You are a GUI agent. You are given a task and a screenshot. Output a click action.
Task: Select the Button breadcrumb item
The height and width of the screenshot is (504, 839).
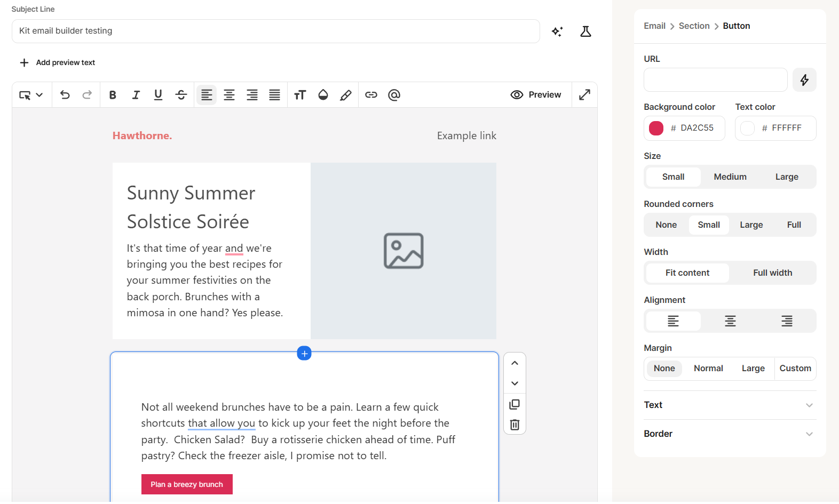pos(737,26)
